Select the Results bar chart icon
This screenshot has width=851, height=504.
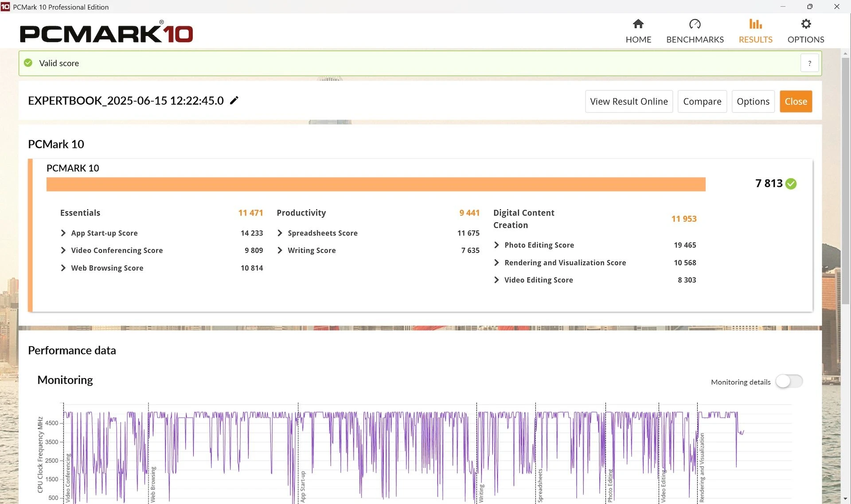(x=755, y=23)
